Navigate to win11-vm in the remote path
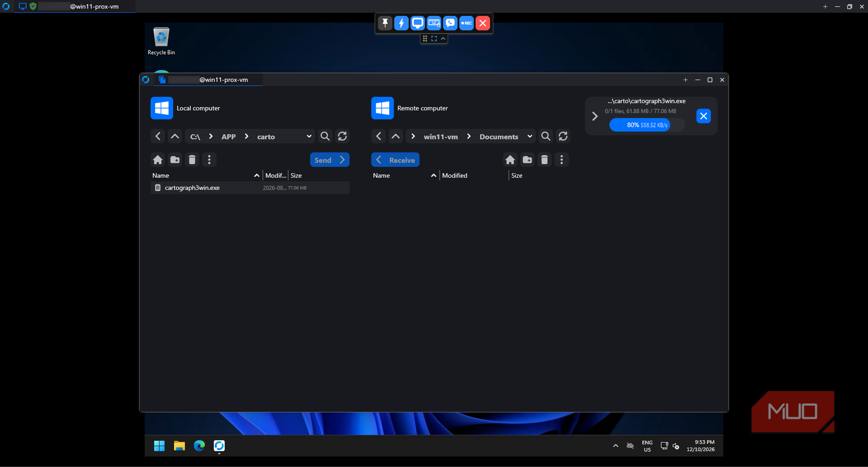Screen dimensions: 868x467 441,137
